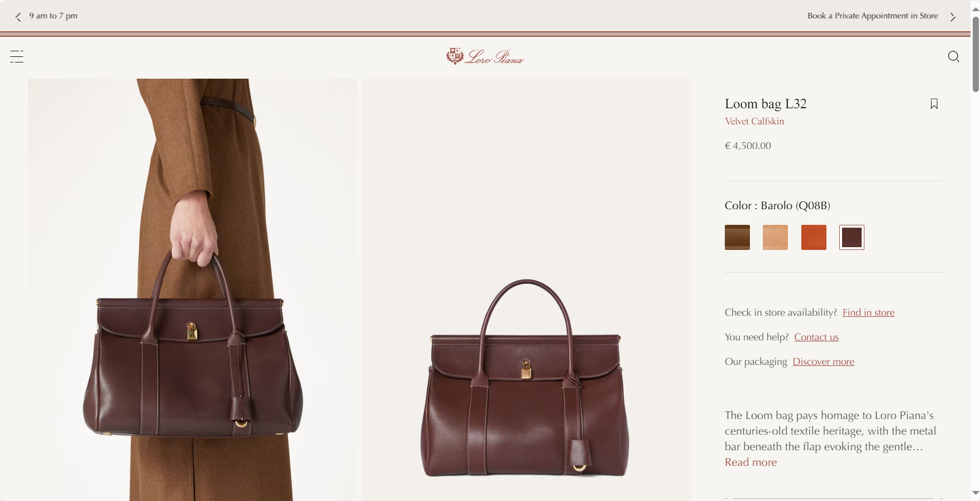Show next announcement banner message
The width and height of the screenshot is (980, 501).
coord(953,17)
